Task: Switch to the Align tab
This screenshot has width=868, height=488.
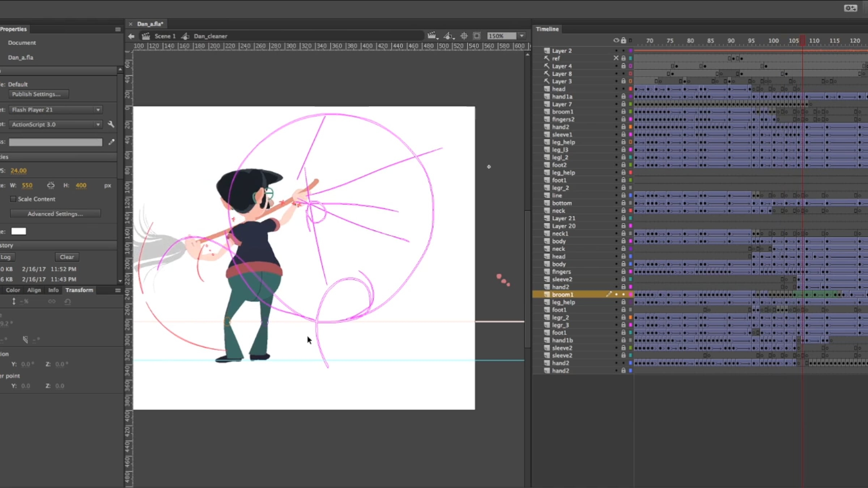Action: pos(34,290)
